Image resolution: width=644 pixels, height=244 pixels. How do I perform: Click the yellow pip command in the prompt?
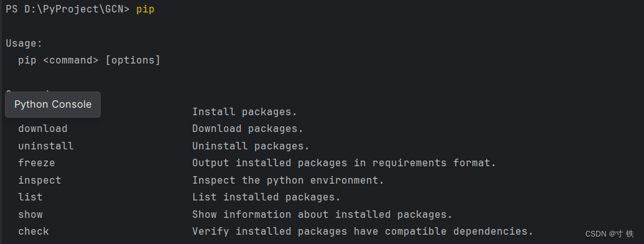145,9
